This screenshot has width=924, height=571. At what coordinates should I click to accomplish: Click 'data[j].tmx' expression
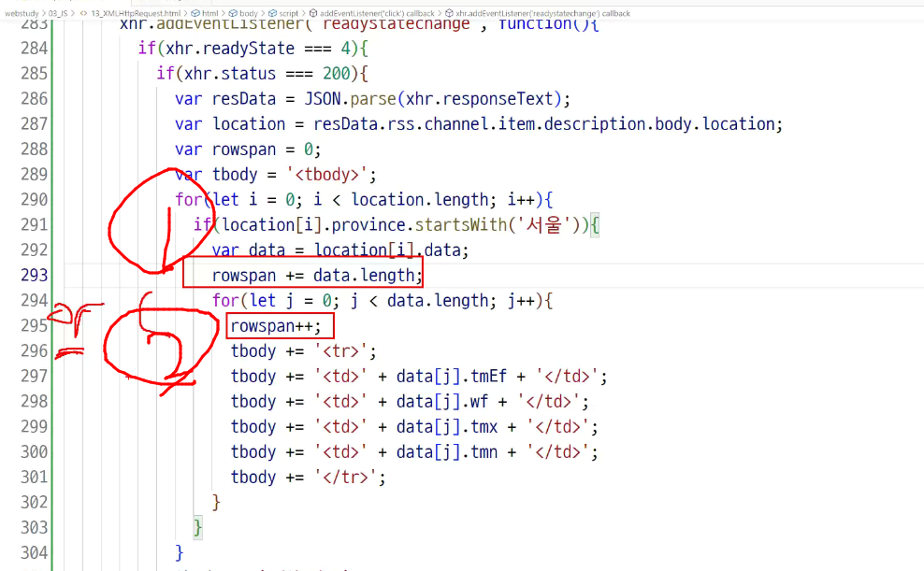coord(447,427)
